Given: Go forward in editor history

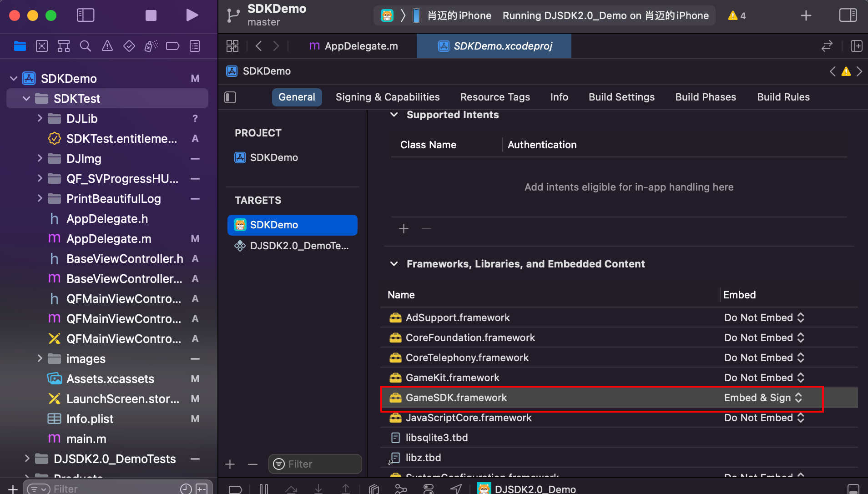Looking at the screenshot, I should (x=276, y=46).
